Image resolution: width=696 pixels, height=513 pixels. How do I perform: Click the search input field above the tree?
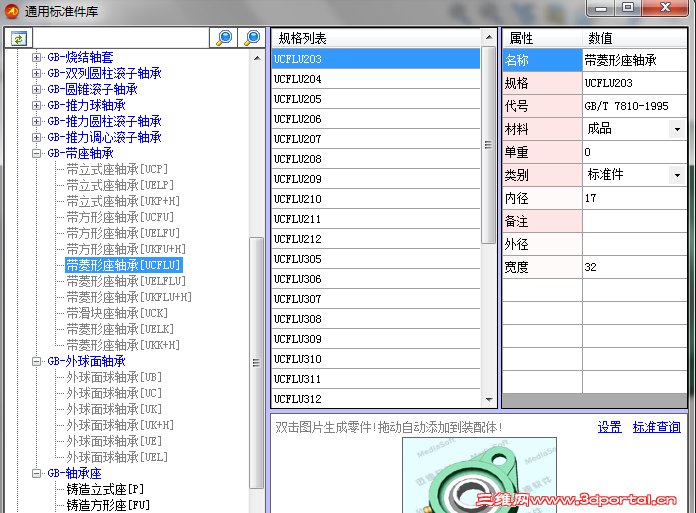coord(121,38)
